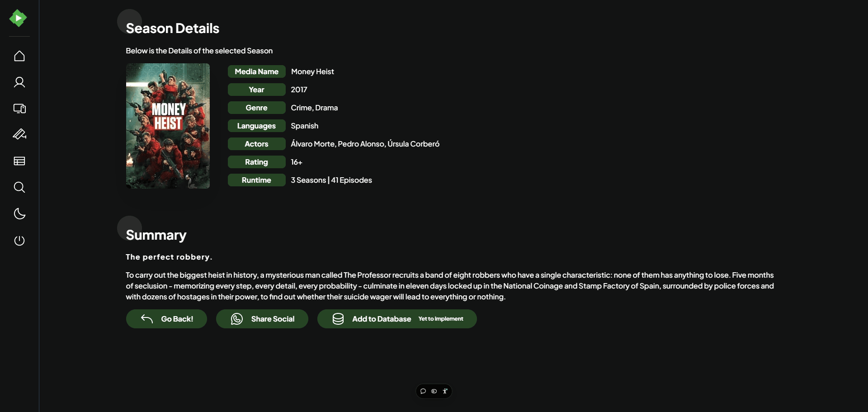Click the Money Heist poster thumbnail
The width and height of the screenshot is (868, 412).
[x=168, y=126]
